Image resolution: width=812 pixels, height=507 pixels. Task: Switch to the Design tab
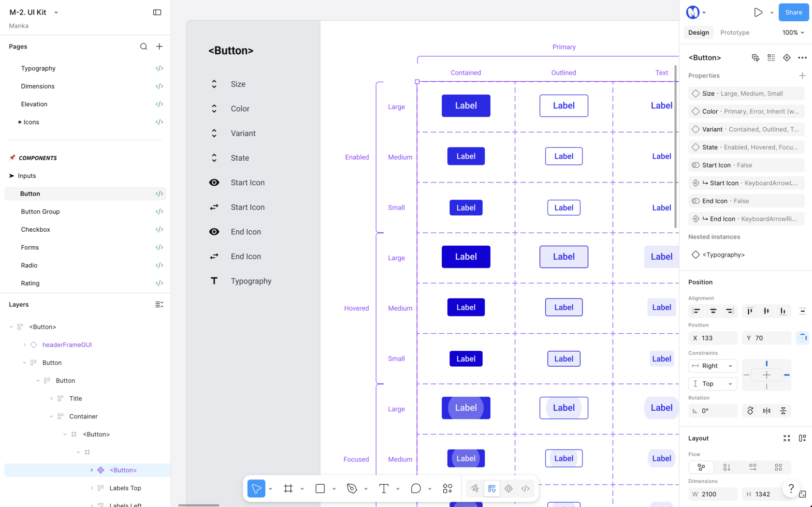point(698,32)
